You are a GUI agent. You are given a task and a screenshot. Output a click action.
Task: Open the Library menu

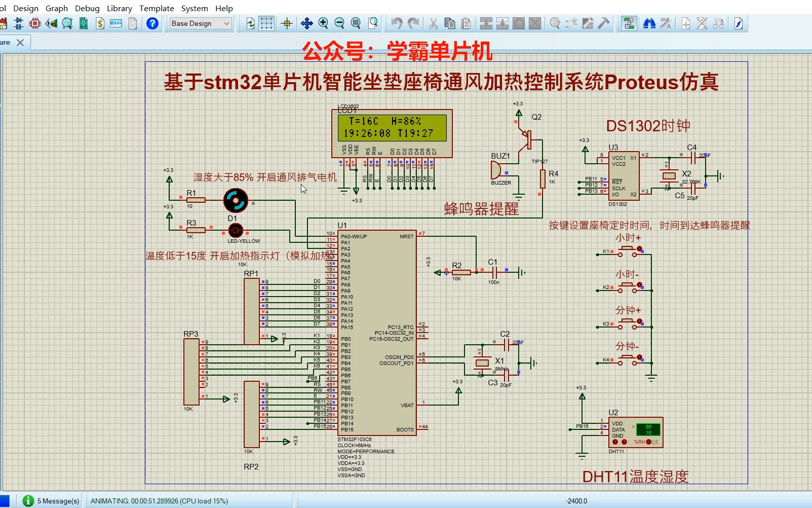click(x=120, y=8)
